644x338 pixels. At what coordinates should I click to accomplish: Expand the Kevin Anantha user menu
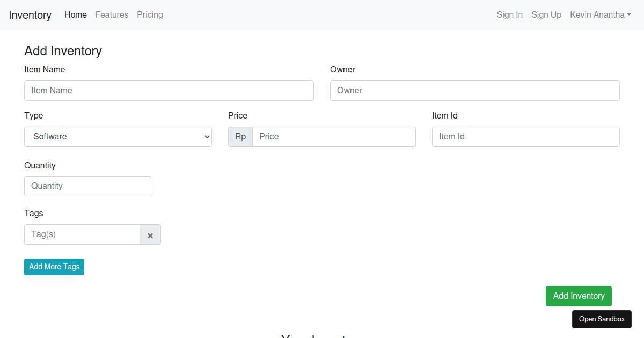pos(601,15)
